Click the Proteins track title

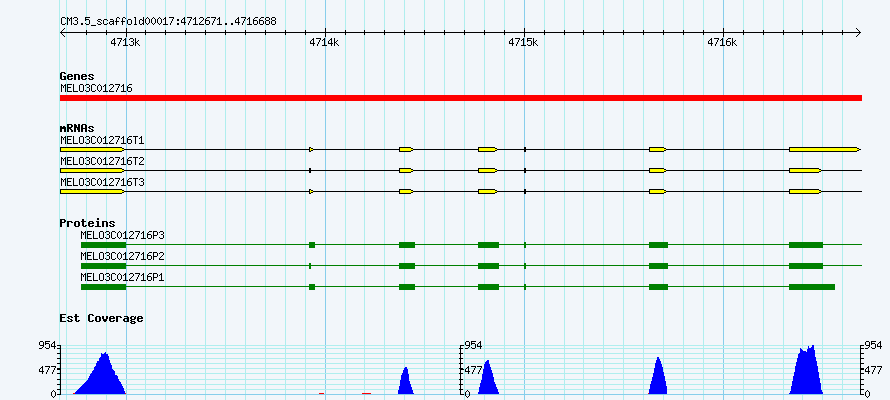point(87,223)
